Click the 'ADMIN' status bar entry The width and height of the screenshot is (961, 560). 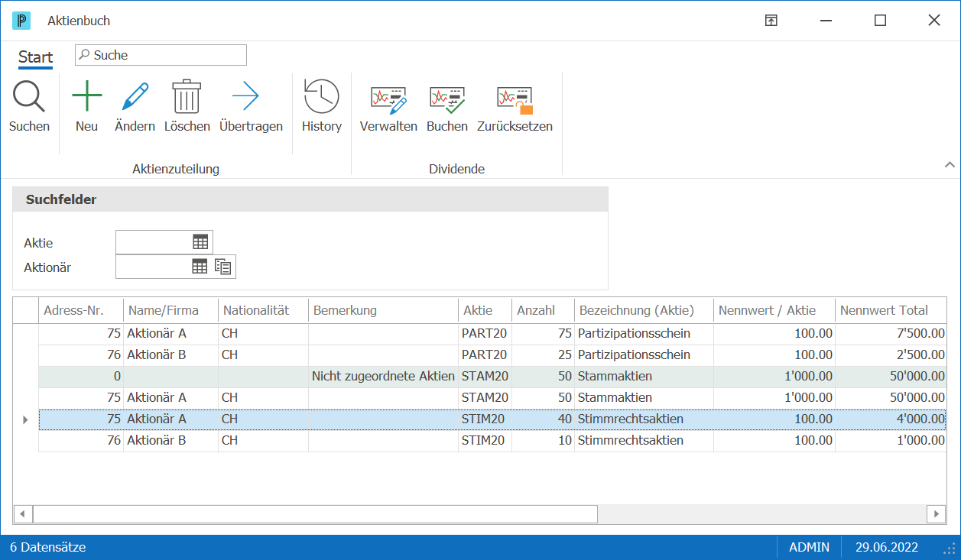(x=810, y=547)
